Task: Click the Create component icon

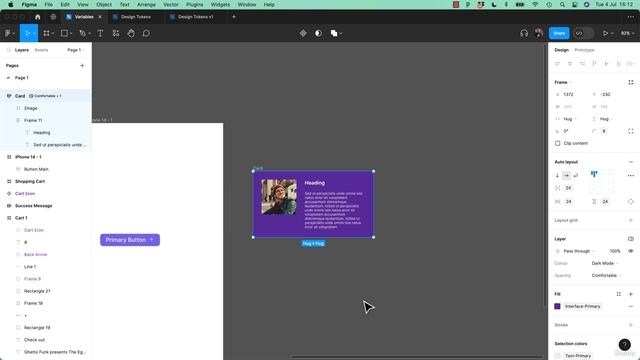Action: 303,33
